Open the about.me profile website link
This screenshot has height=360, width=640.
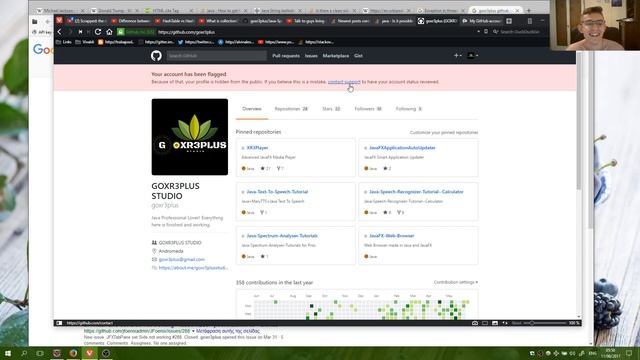(x=193, y=268)
